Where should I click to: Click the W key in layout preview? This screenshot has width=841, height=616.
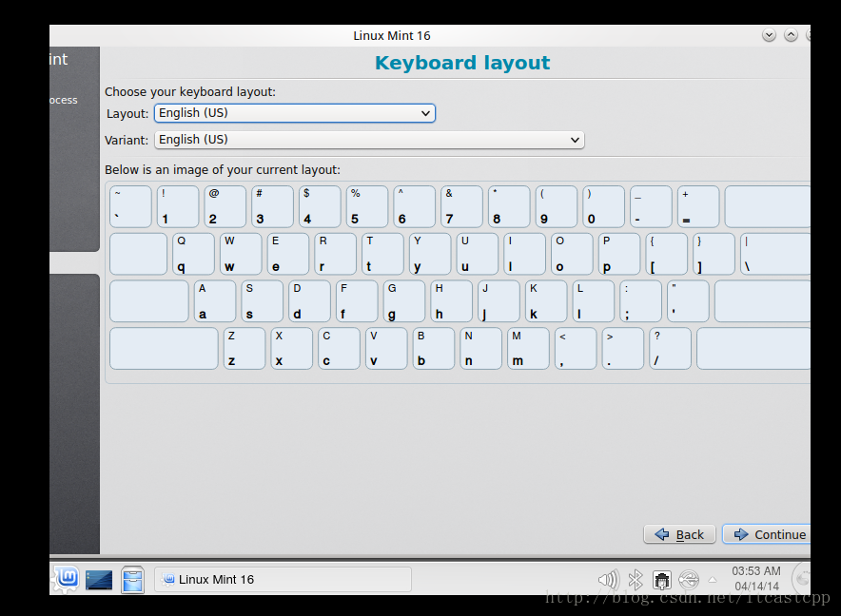point(241,254)
